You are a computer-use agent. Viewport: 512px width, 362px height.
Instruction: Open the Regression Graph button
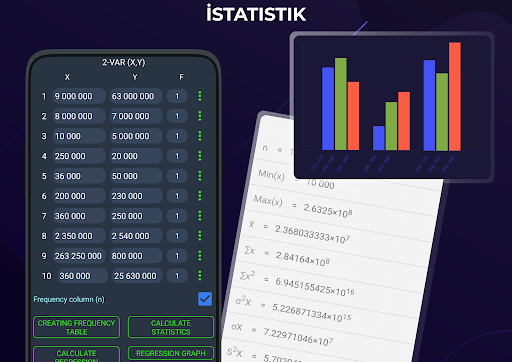(171, 353)
